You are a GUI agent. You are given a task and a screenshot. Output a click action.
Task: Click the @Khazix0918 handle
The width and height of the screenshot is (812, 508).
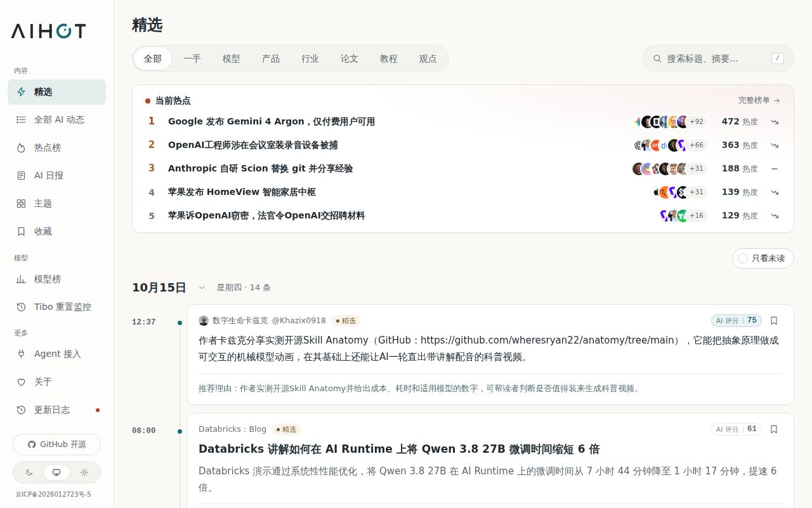pos(299,321)
